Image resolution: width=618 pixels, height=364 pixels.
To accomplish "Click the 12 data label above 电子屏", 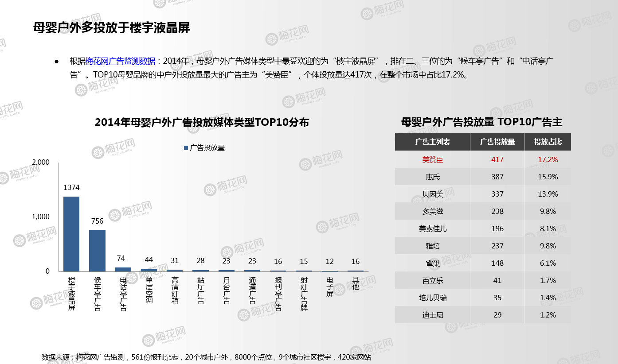I will click(329, 261).
